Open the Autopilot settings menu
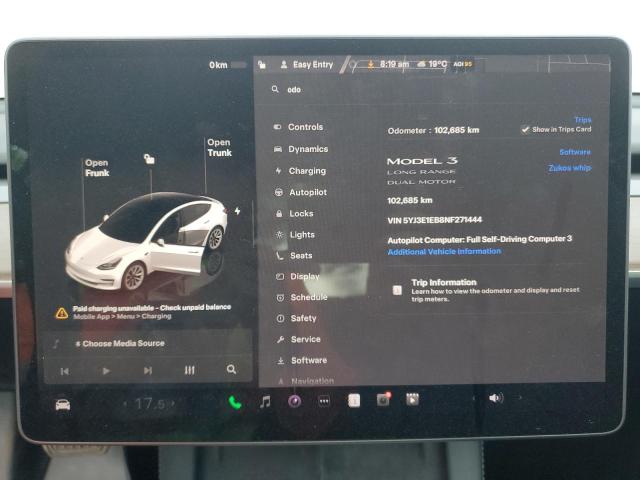The image size is (640, 480). point(301,192)
